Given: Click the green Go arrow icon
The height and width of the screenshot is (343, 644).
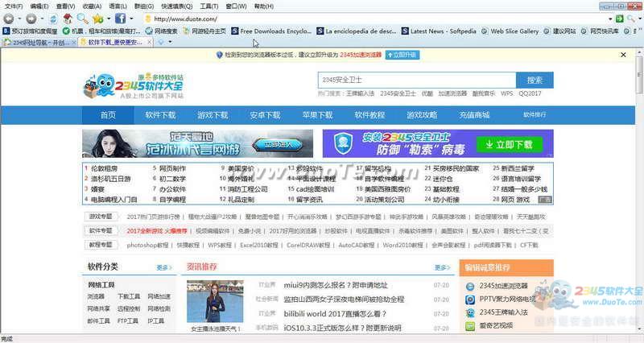Looking at the screenshot, I should pyautogui.click(x=619, y=19).
